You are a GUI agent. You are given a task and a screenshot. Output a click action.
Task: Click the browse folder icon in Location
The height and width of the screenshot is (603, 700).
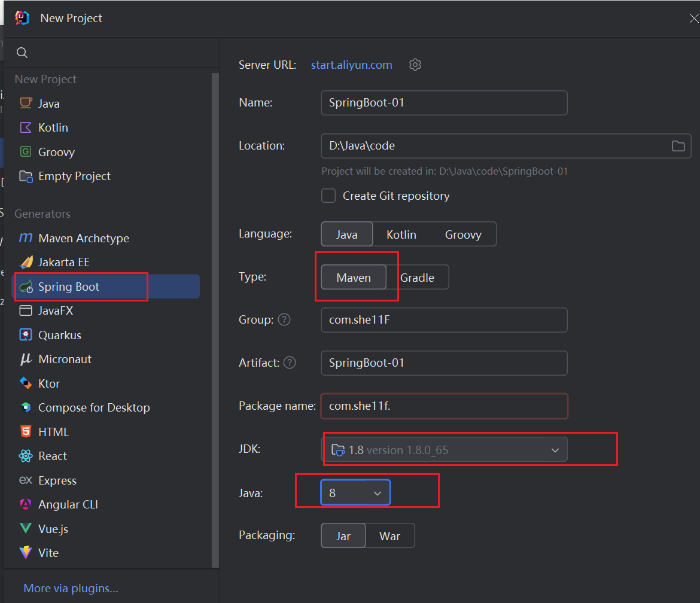point(678,146)
